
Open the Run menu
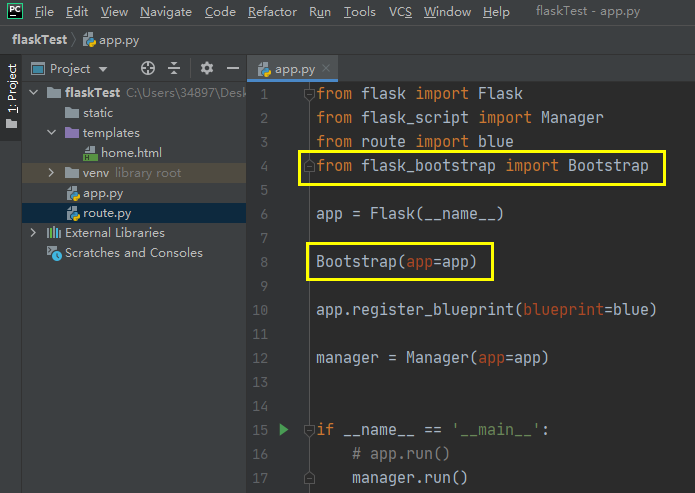320,12
